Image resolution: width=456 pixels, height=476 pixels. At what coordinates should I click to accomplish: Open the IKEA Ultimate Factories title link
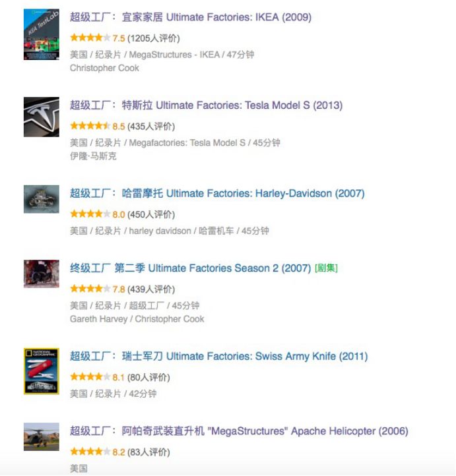[x=190, y=17]
